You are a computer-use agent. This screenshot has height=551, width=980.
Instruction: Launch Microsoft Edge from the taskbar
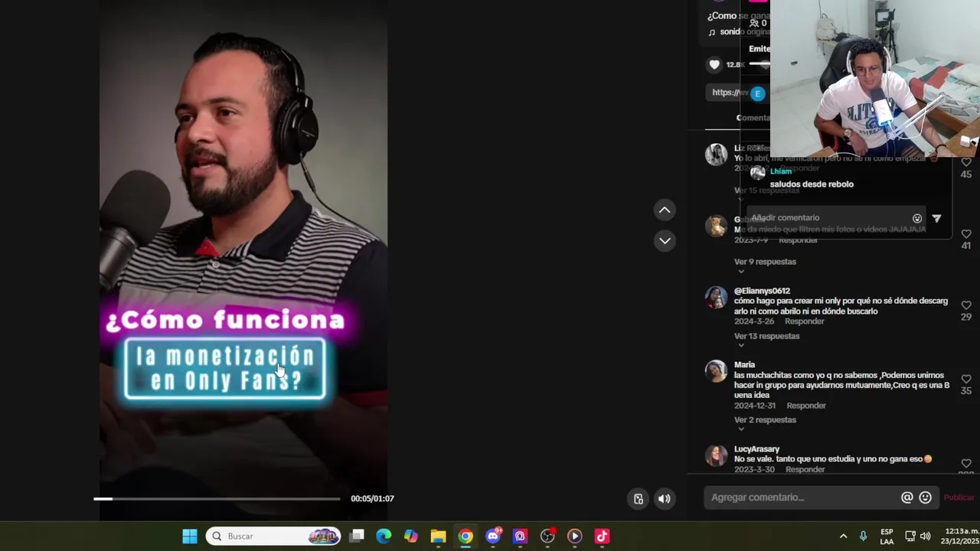(384, 536)
